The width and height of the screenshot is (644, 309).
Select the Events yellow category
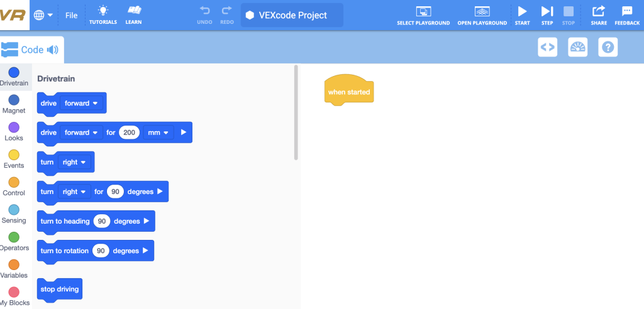tap(14, 159)
